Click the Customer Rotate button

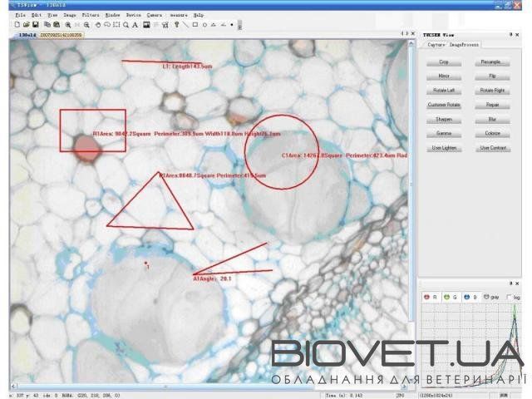click(444, 105)
